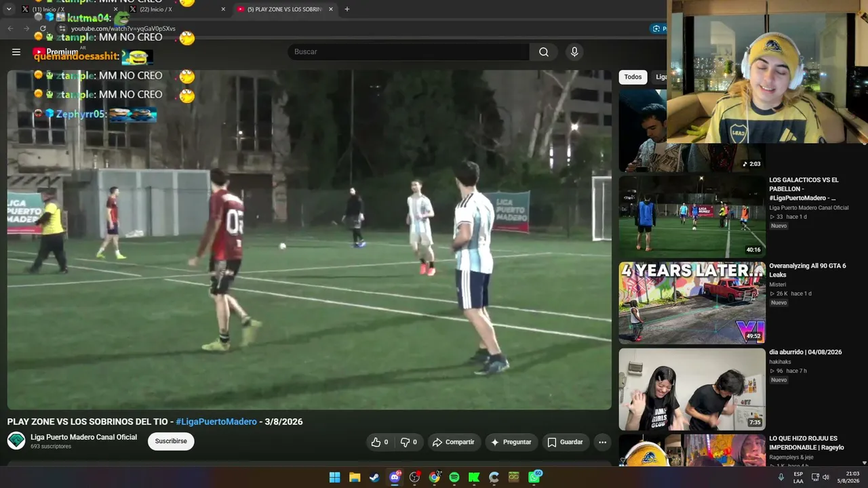Close the (11) Inicio / X tab

tap(115, 9)
